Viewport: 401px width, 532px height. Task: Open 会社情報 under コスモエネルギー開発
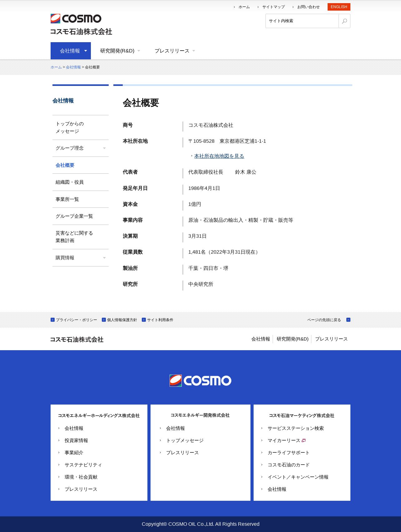176,428
